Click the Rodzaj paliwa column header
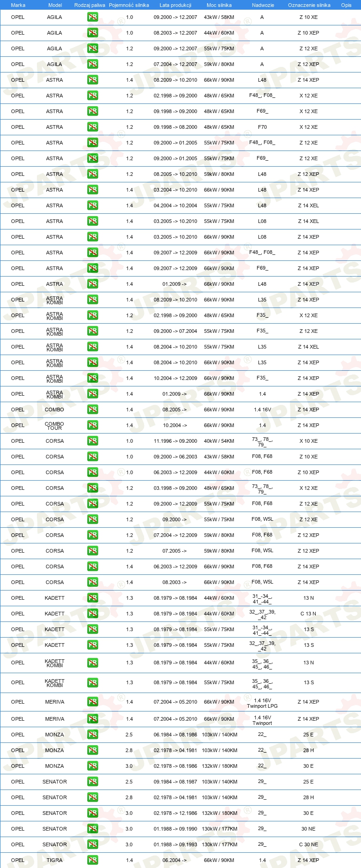The width and height of the screenshot is (361, 868). [90, 5]
